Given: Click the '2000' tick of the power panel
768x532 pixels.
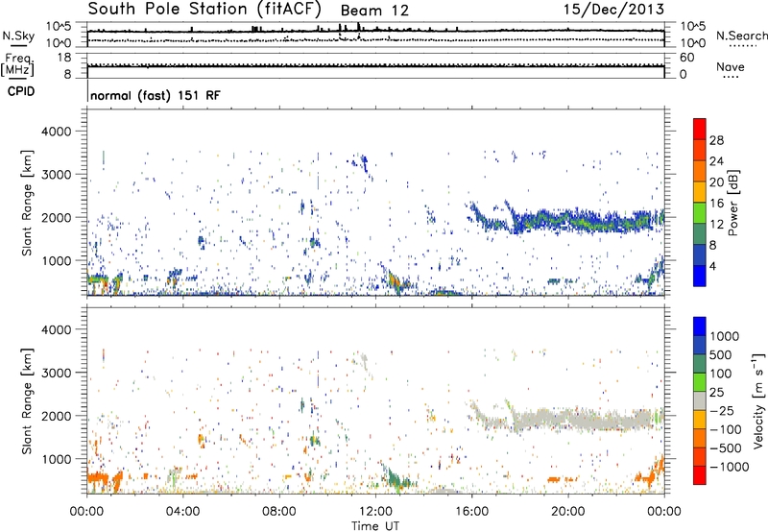Looking at the screenshot, I should 57,217.
